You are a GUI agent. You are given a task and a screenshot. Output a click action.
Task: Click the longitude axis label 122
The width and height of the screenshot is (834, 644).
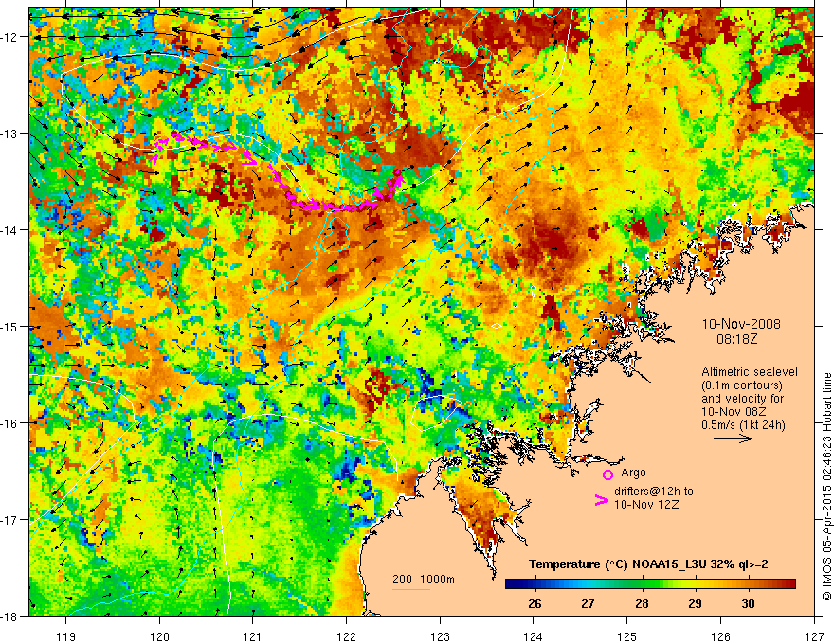[x=346, y=636]
